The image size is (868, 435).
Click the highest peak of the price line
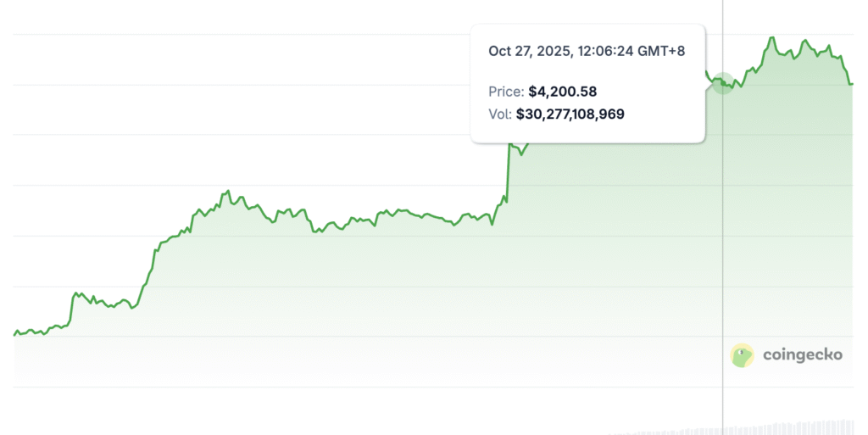771,38
